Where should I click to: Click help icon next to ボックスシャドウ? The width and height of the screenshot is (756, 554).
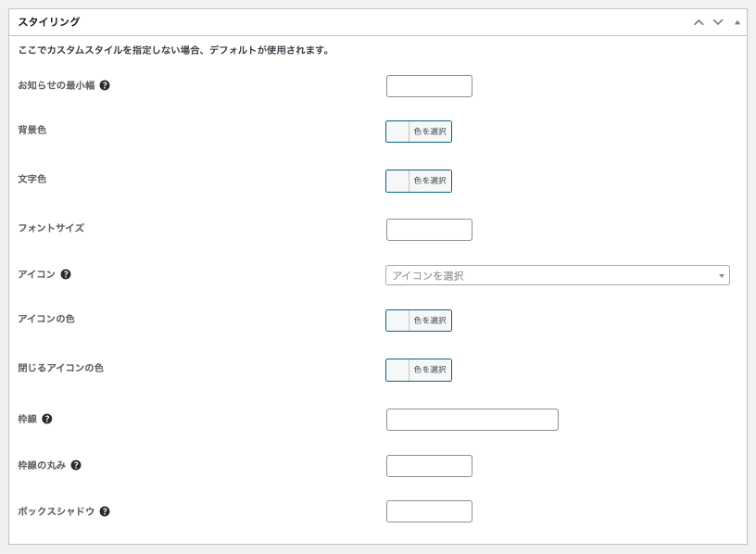(x=105, y=511)
